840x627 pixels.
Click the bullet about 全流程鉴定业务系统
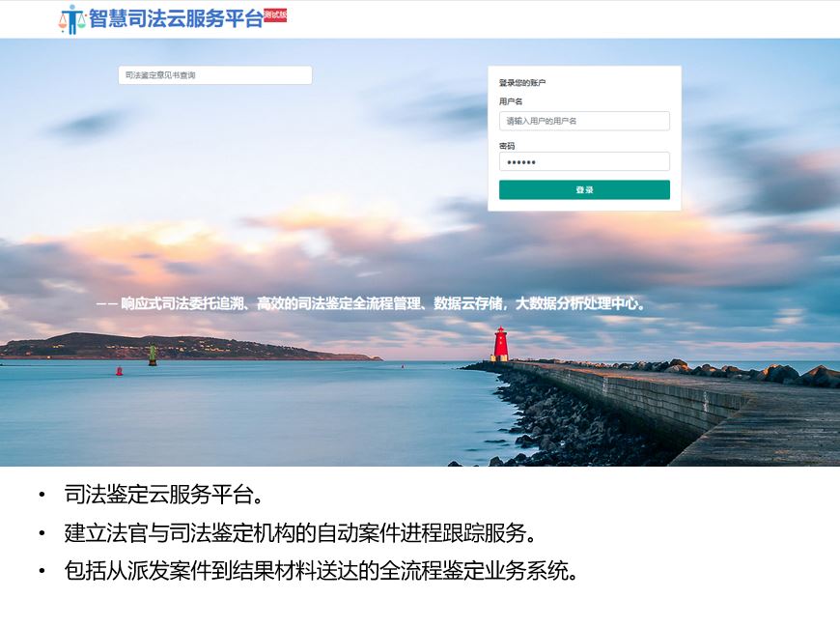pos(322,570)
